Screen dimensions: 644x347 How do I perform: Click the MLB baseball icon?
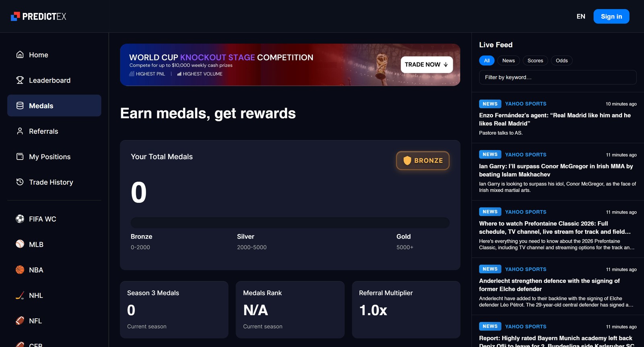pos(20,244)
